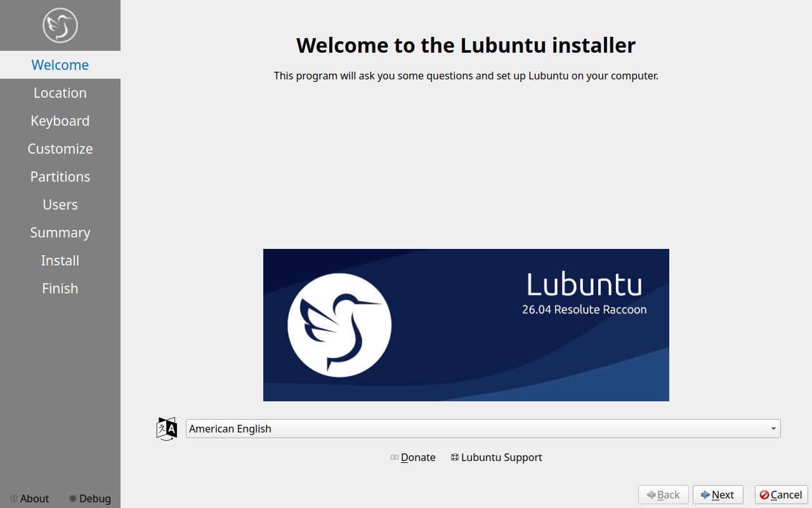Click the red Cancel icon

pyautogui.click(x=764, y=495)
